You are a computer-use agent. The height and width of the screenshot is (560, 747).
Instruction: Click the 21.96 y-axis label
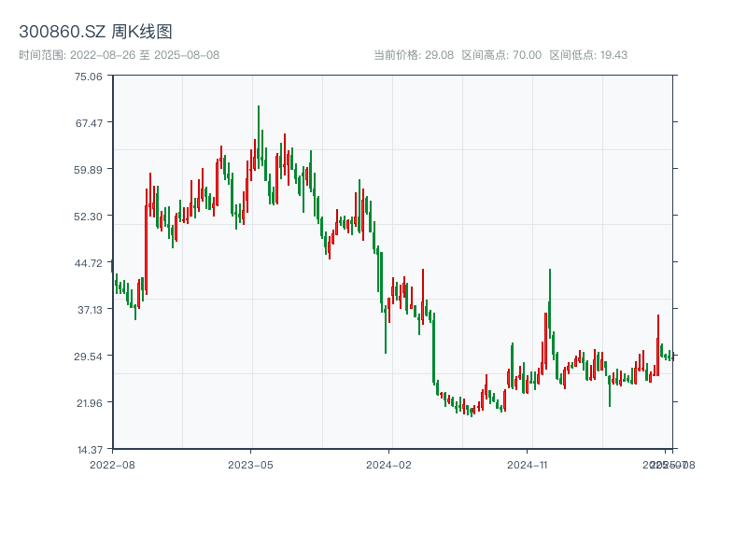click(x=89, y=403)
